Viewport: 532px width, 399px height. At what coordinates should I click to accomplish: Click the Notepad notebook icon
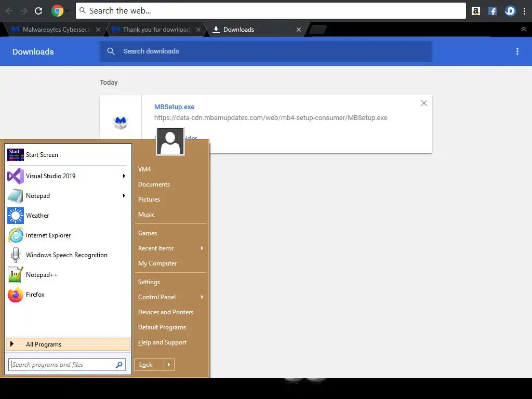point(16,196)
